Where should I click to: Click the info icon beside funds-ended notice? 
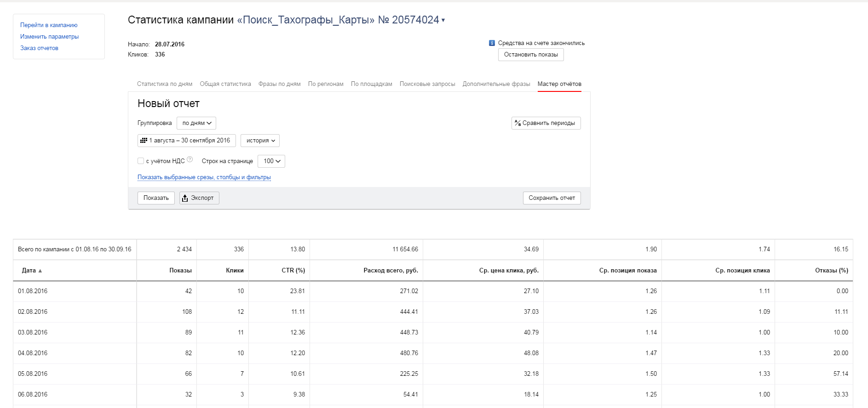coord(492,43)
